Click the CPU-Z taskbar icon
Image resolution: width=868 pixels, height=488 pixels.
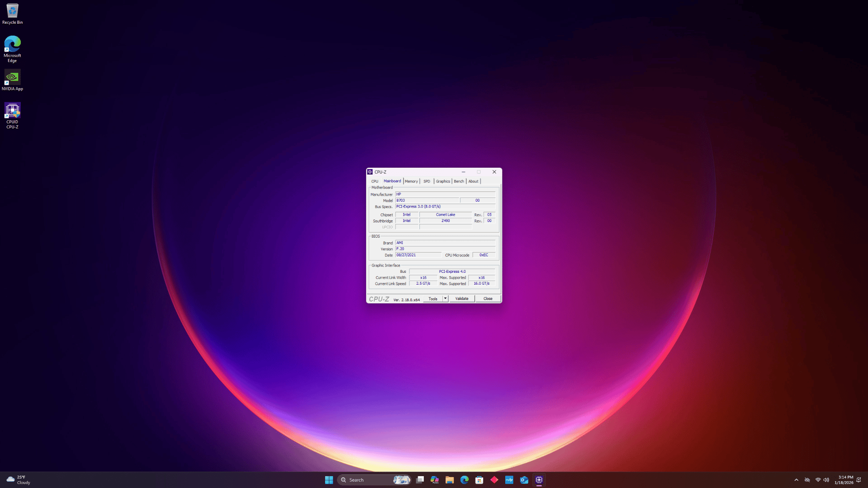coord(539,480)
